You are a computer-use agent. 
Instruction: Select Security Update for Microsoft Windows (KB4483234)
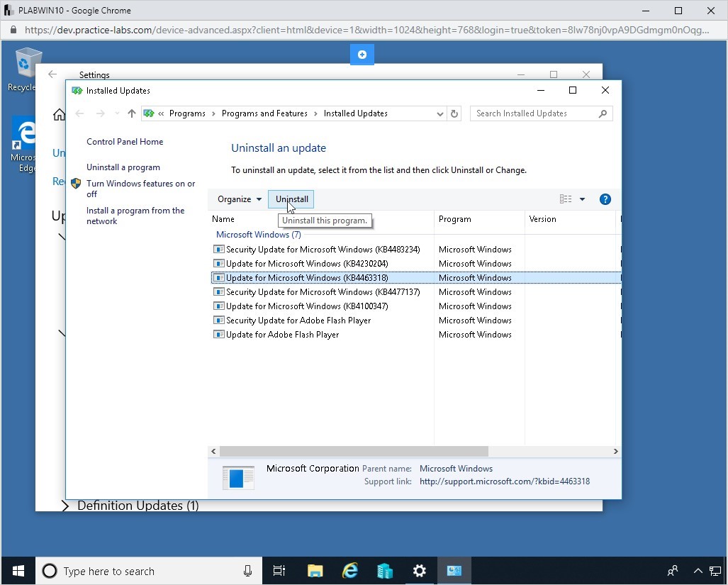tap(323, 250)
